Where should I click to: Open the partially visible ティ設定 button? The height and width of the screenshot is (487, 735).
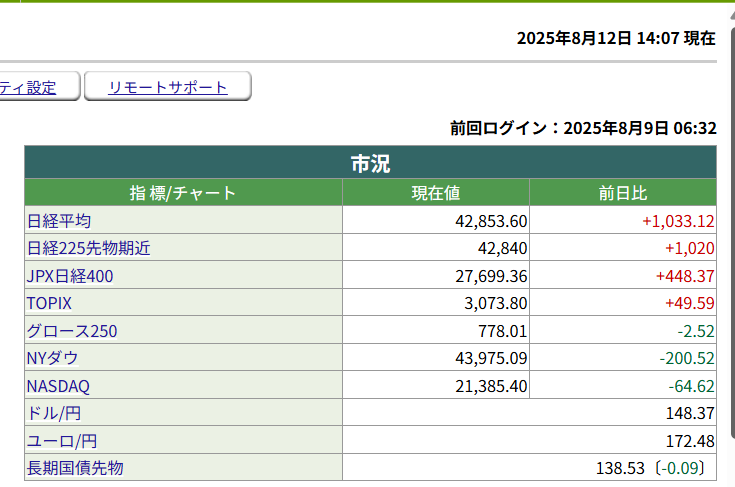(x=30, y=87)
